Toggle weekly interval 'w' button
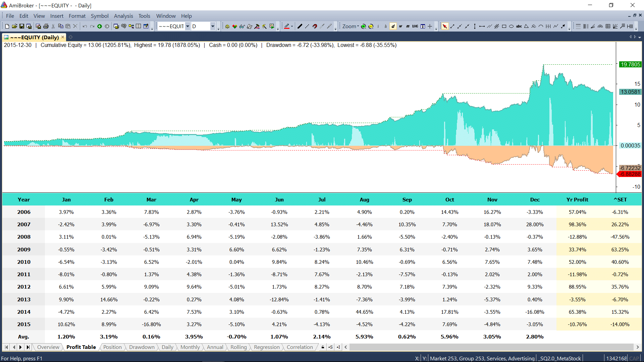This screenshot has height=362, width=644. [x=400, y=26]
